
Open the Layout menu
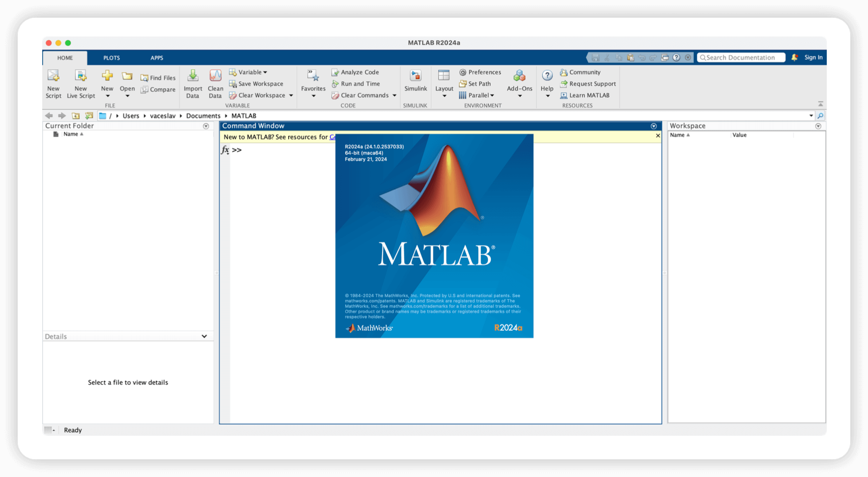pyautogui.click(x=444, y=84)
